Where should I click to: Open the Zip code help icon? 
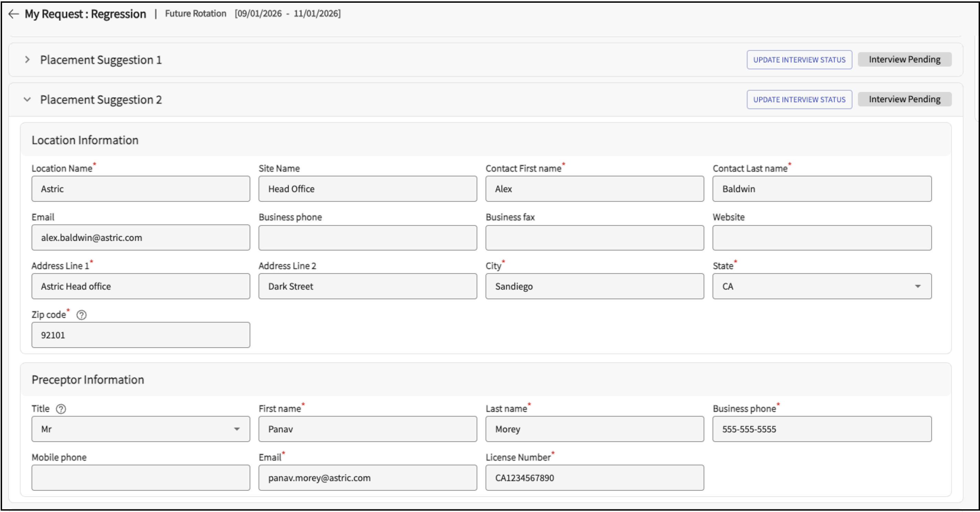(81, 315)
